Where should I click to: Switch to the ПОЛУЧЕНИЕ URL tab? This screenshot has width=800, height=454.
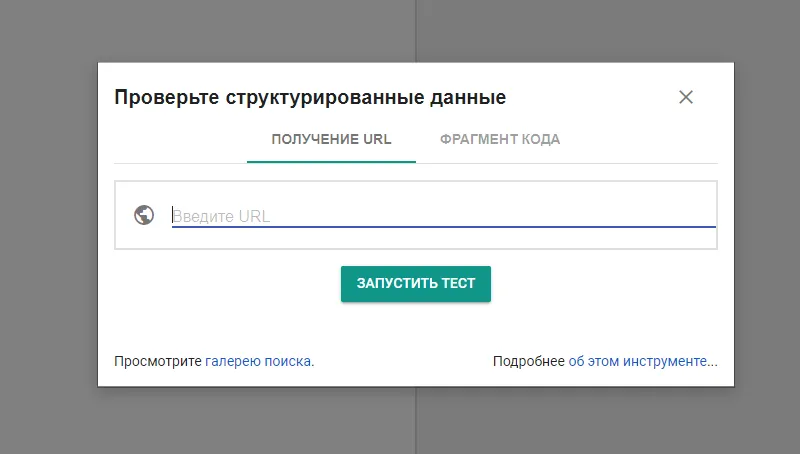pyautogui.click(x=331, y=139)
